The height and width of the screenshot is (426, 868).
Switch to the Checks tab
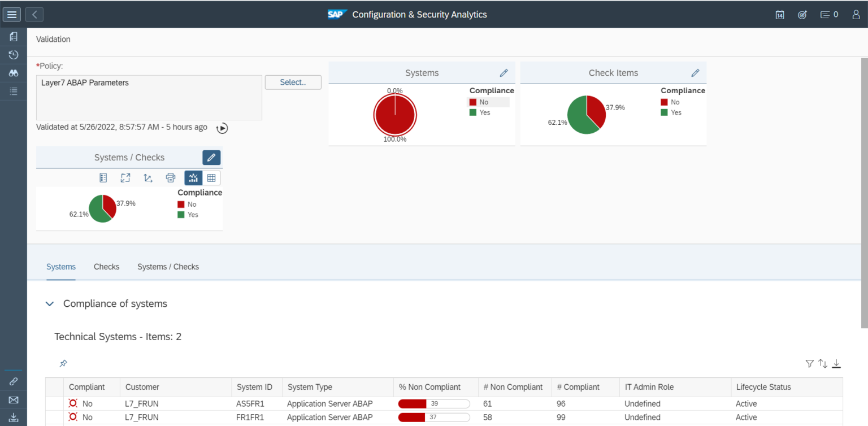pos(106,267)
